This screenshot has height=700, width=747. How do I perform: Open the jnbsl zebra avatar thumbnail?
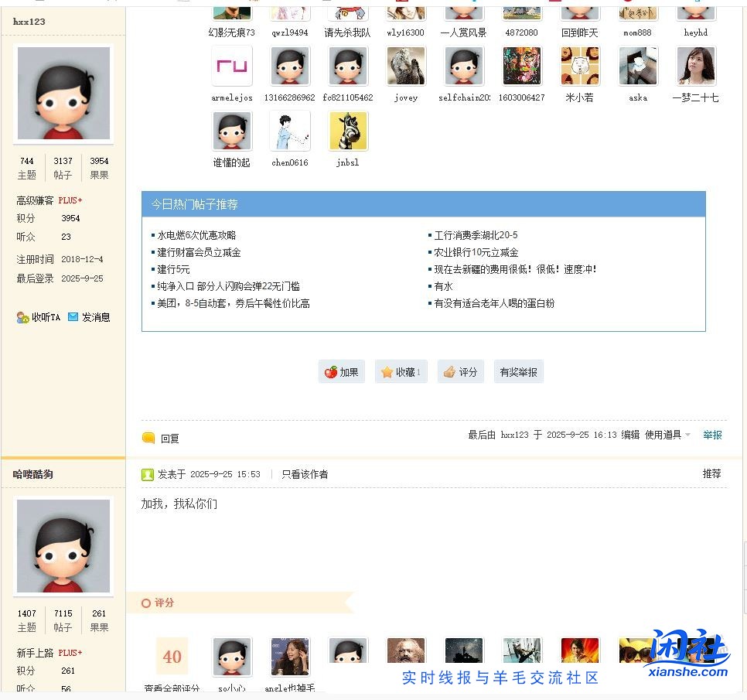click(347, 130)
